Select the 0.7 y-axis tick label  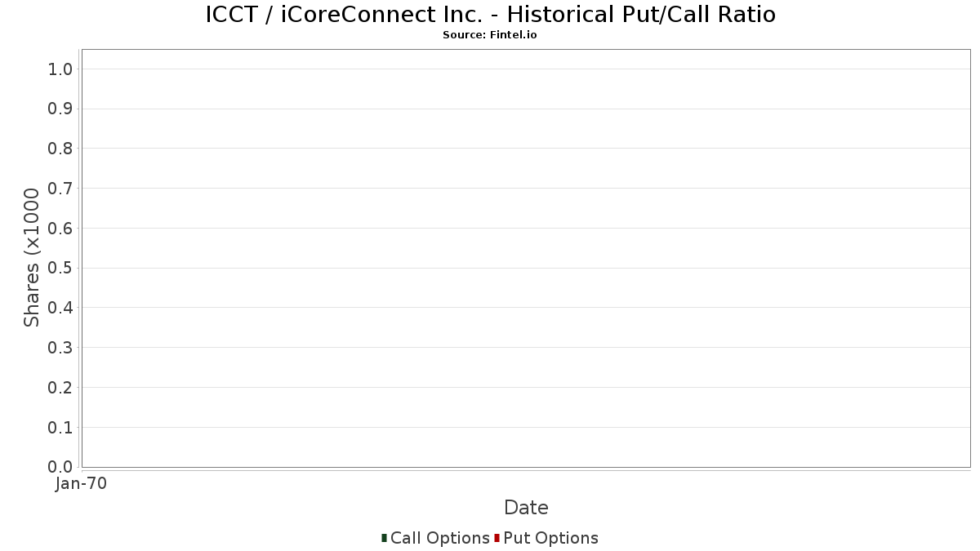(60, 189)
